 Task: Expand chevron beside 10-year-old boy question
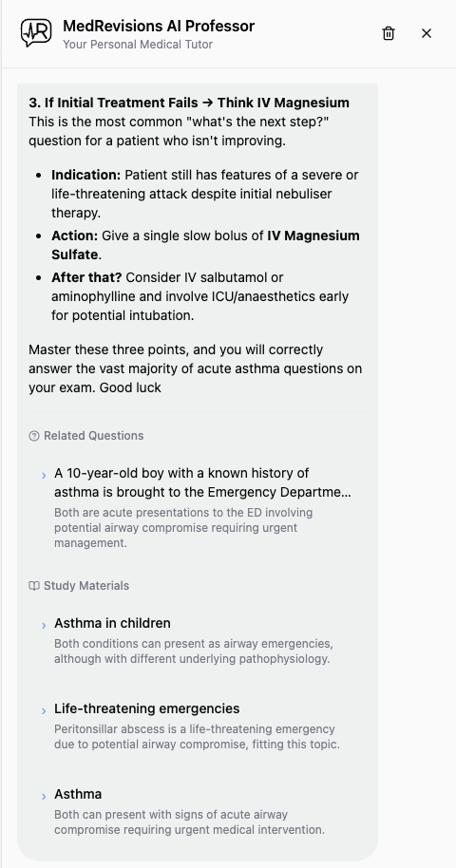[x=44, y=476]
